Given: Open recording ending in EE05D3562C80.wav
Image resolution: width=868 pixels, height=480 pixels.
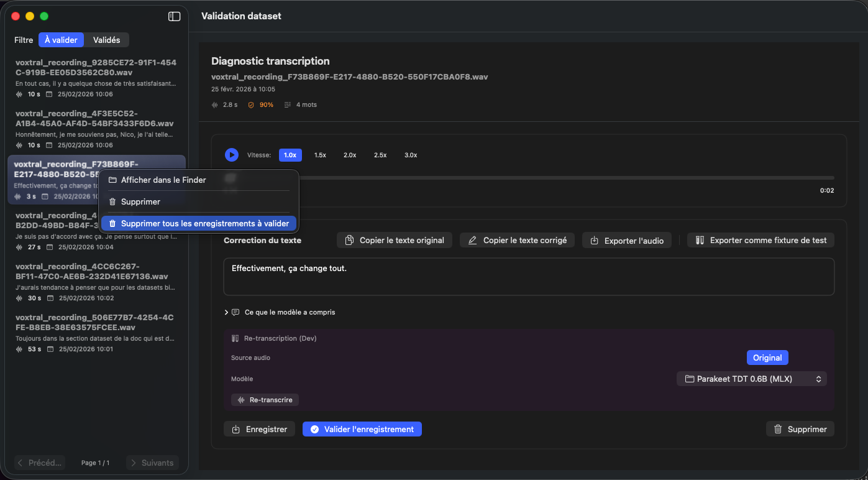Looking at the screenshot, I should [x=96, y=78].
